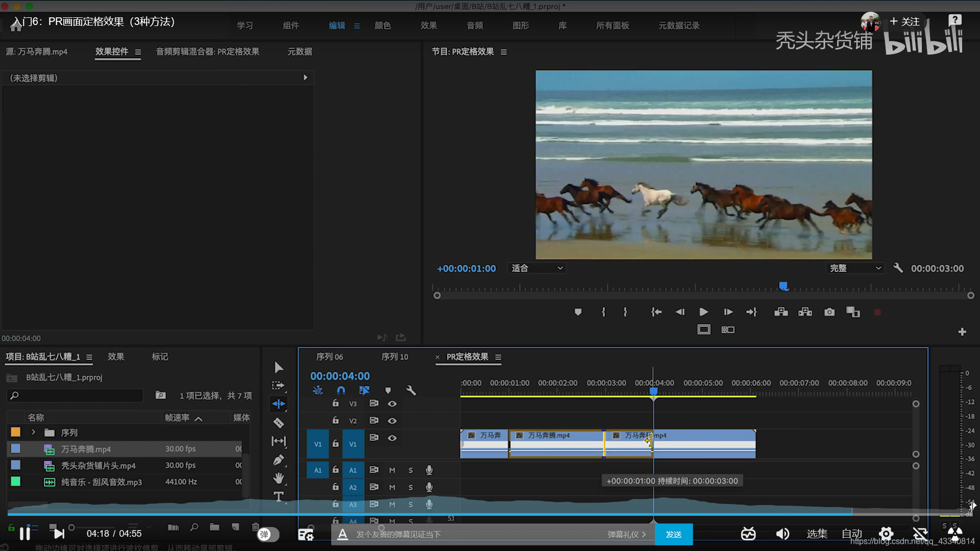Switch to the 颜色 workspace tab
980x551 pixels.
[382, 26]
